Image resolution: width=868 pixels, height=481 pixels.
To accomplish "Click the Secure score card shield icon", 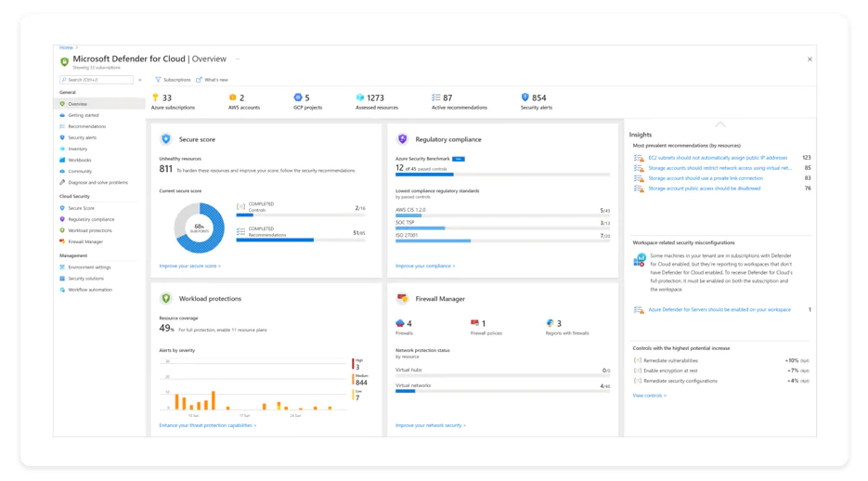I will tap(166, 139).
